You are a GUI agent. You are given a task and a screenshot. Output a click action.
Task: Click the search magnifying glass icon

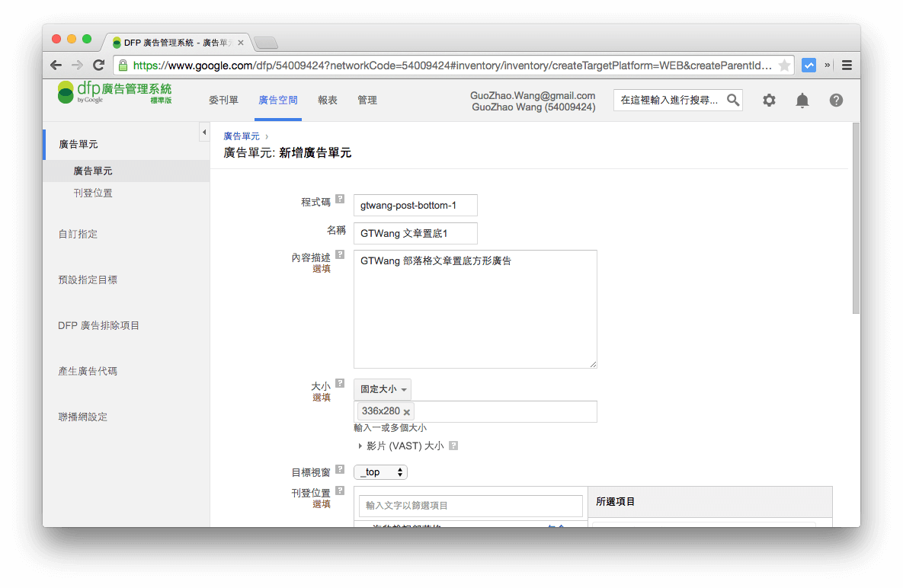pyautogui.click(x=732, y=100)
